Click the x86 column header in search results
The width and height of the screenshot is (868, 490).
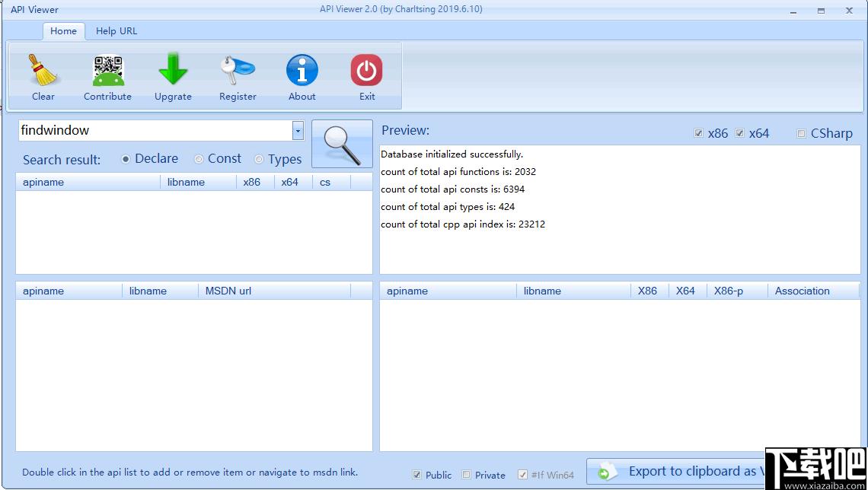pos(255,182)
